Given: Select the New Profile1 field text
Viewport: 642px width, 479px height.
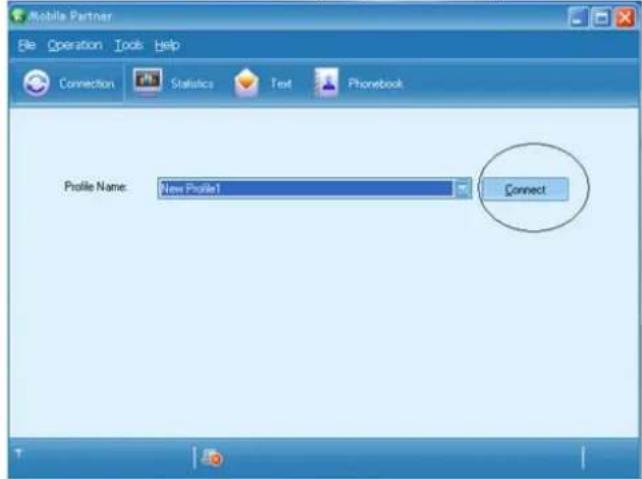Looking at the screenshot, I should tap(190, 189).
